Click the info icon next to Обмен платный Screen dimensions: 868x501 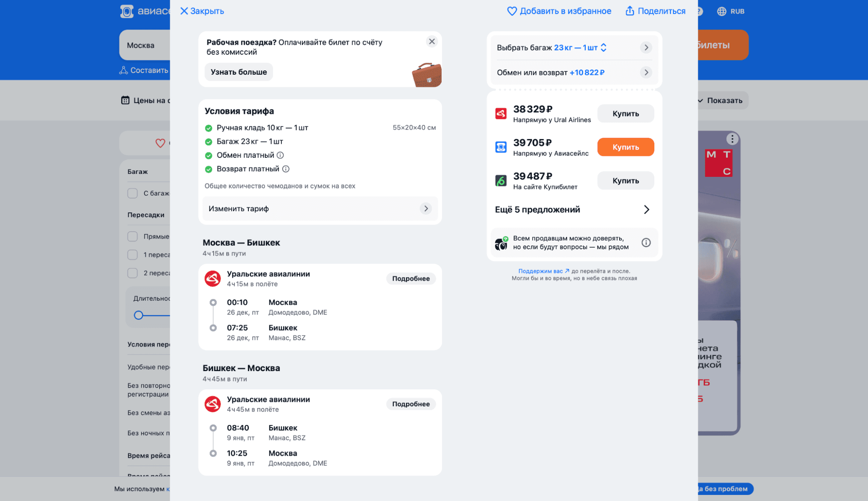(281, 155)
